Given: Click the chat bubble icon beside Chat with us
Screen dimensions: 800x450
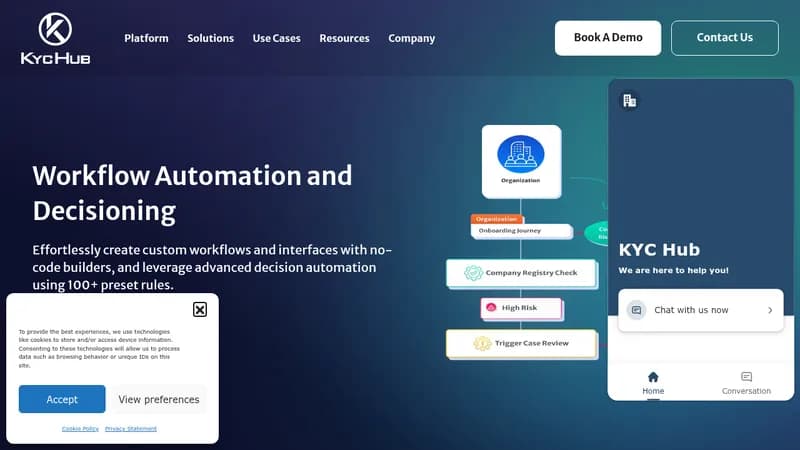Looking at the screenshot, I should click(636, 310).
